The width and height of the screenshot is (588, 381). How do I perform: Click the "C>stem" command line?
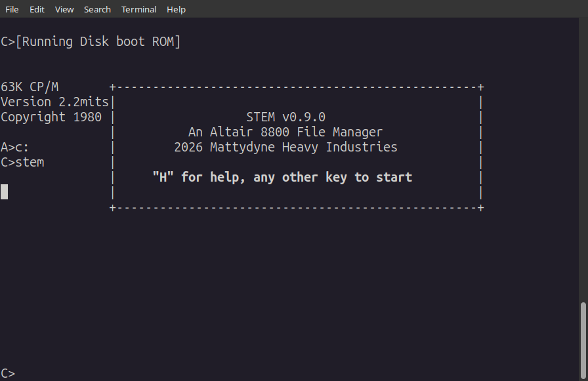(22, 162)
